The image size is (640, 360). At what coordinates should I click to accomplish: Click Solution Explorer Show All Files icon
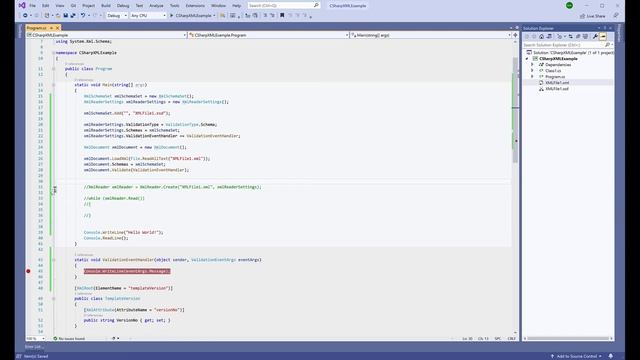pyautogui.click(x=585, y=36)
